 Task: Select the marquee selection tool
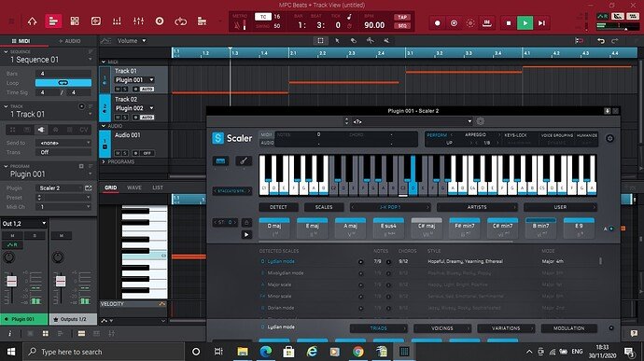click(x=320, y=40)
